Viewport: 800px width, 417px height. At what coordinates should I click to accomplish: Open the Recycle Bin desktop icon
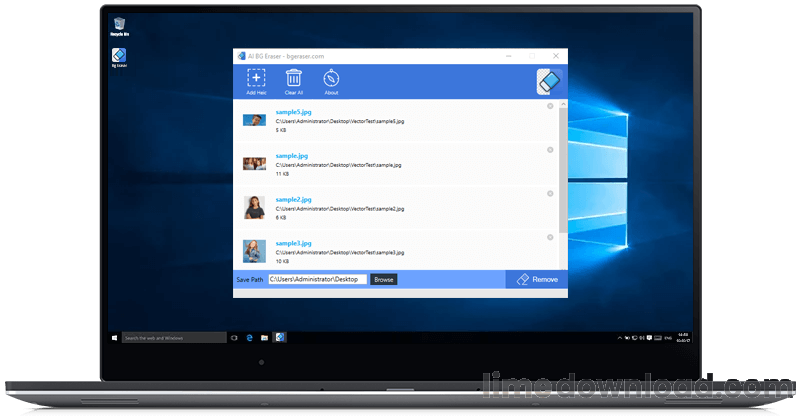pos(119,24)
